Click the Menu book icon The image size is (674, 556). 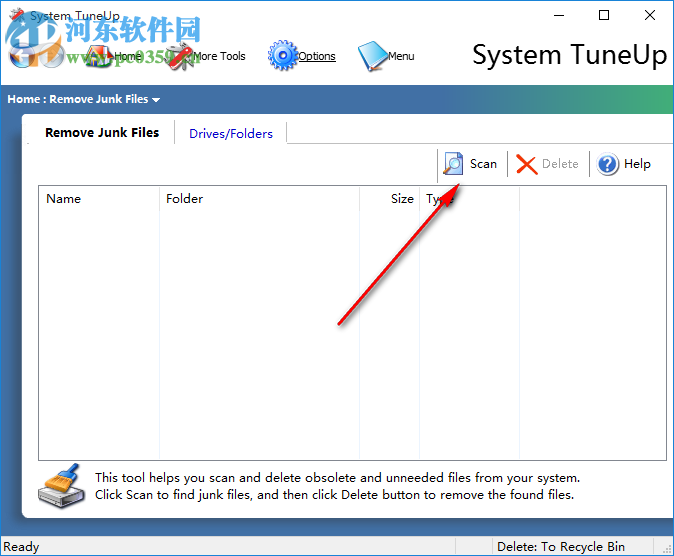coord(373,56)
